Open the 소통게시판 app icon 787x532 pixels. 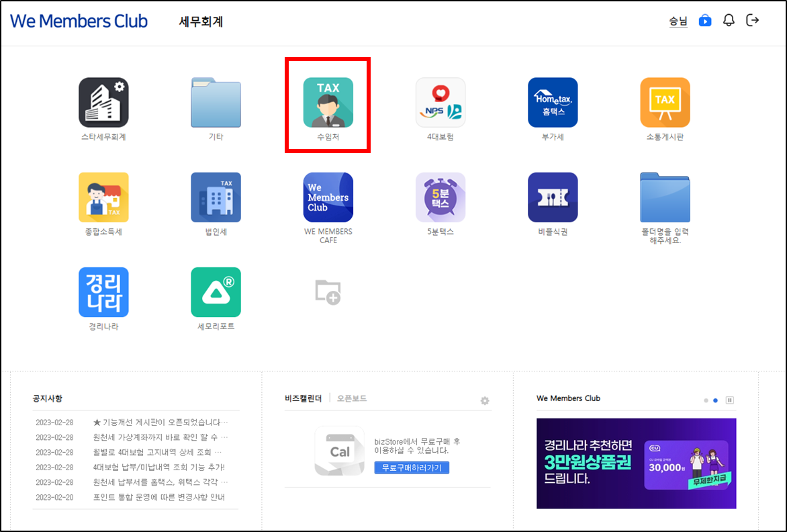[665, 102]
